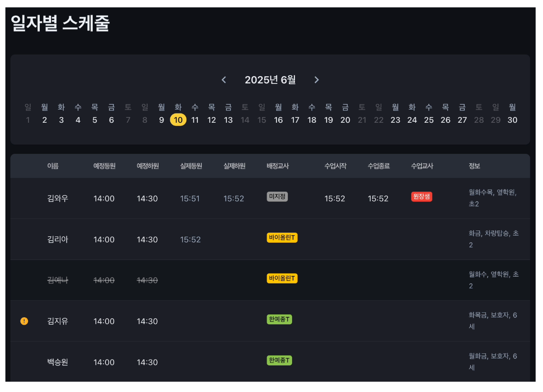
Task: Click the student name 김와우
Action: [58, 198]
